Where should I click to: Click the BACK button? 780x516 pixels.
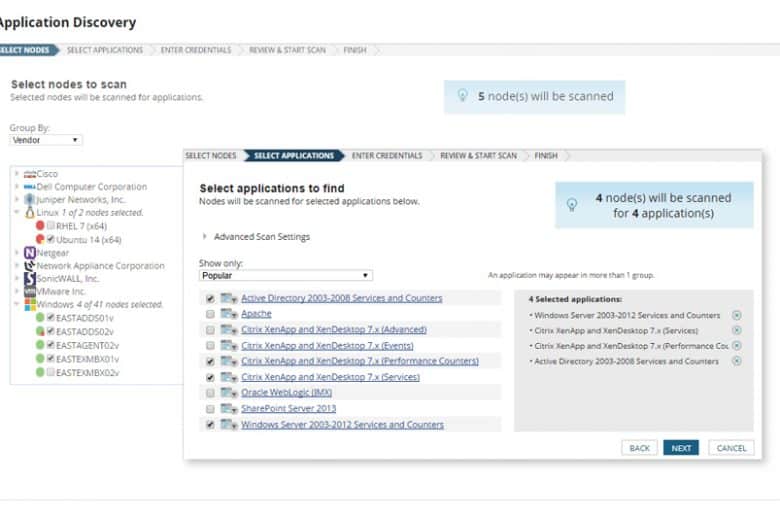639,448
